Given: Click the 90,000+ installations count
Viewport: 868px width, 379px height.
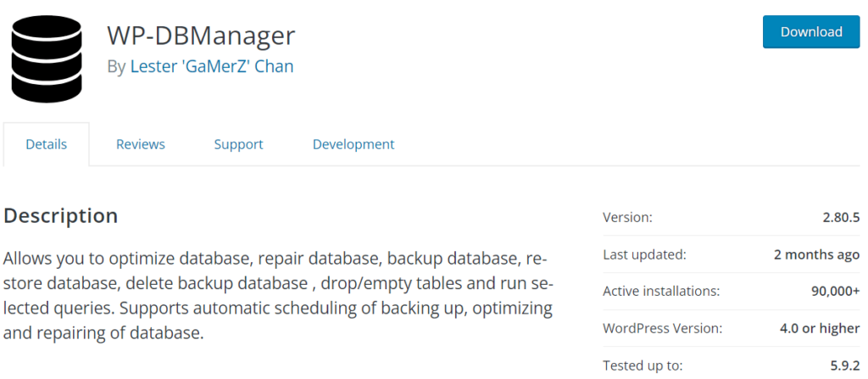Looking at the screenshot, I should click(x=835, y=291).
